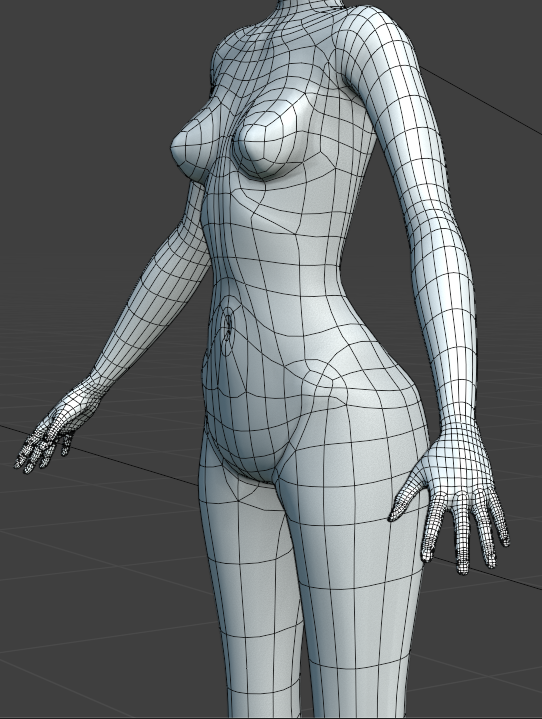Select the middle finger of nearer hand
The width and height of the screenshot is (542, 719).
tap(462, 534)
